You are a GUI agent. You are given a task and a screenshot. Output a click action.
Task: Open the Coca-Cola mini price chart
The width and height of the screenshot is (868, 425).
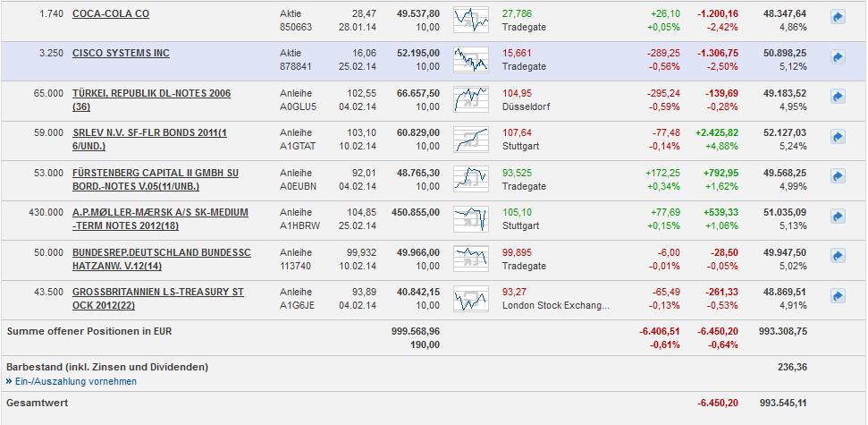[470, 20]
